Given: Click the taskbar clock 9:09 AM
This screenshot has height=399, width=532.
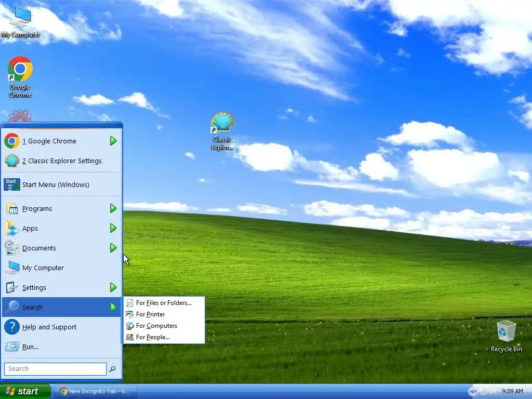Looking at the screenshot, I should tap(512, 392).
